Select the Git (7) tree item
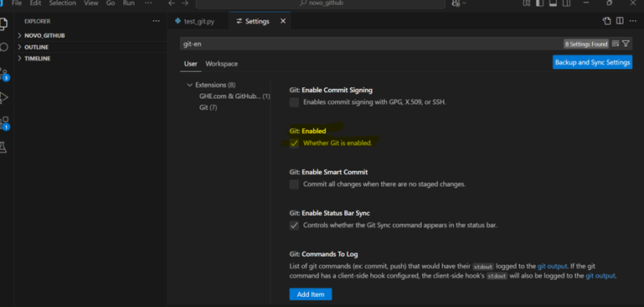 (x=209, y=107)
